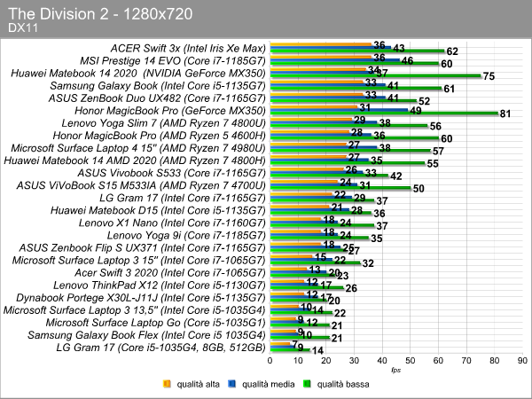532x399 pixels.
Task: Click the 'fps' axis unit label
Action: tap(396, 370)
